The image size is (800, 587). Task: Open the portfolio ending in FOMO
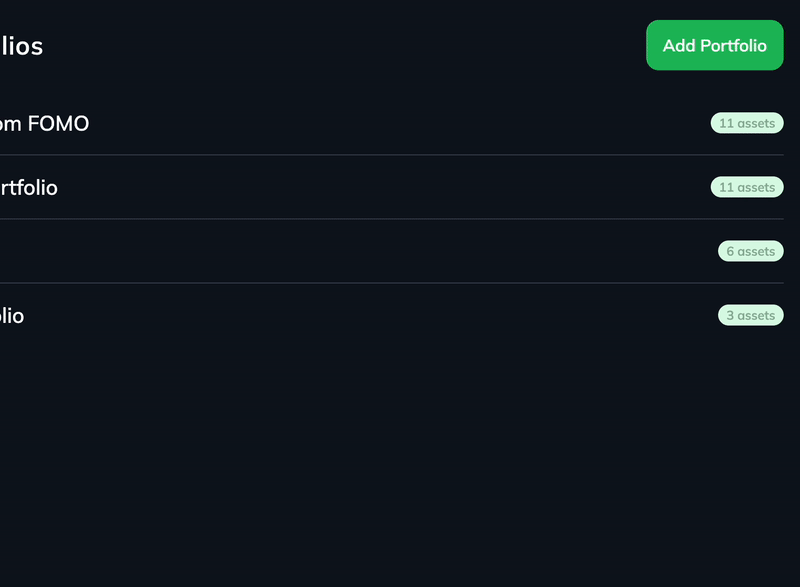pyautogui.click(x=44, y=124)
